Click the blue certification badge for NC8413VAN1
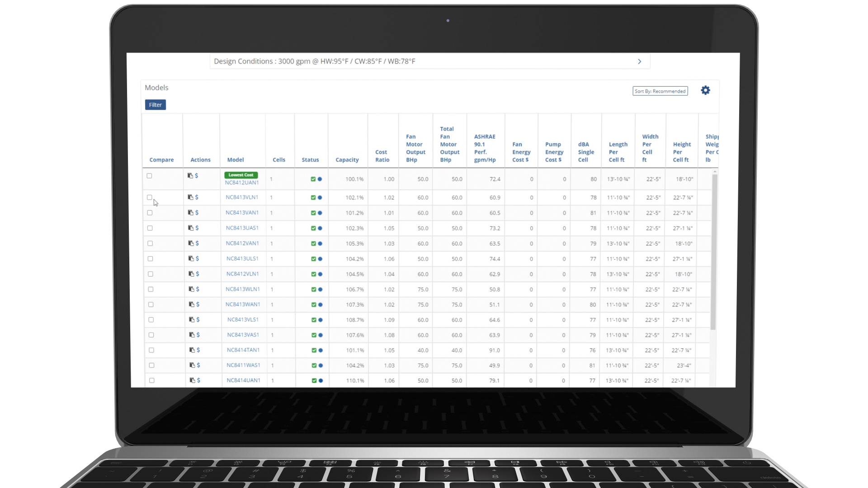This screenshot has width=868, height=488. (x=320, y=213)
